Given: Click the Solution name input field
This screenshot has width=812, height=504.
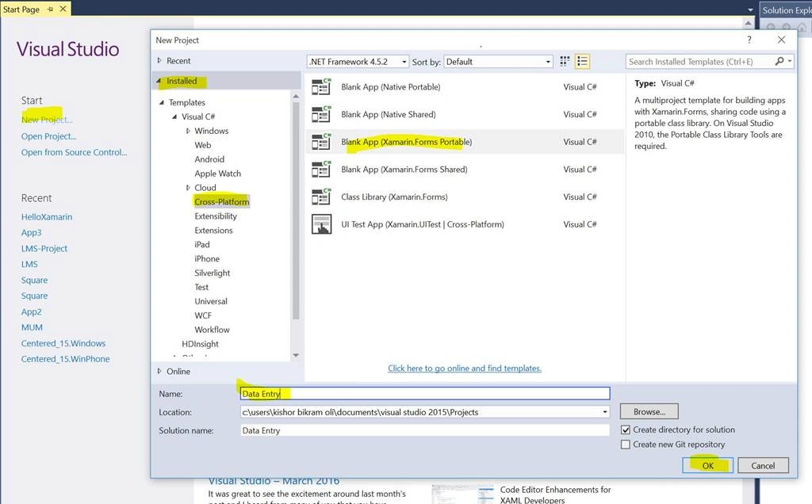Looking at the screenshot, I should click(425, 430).
